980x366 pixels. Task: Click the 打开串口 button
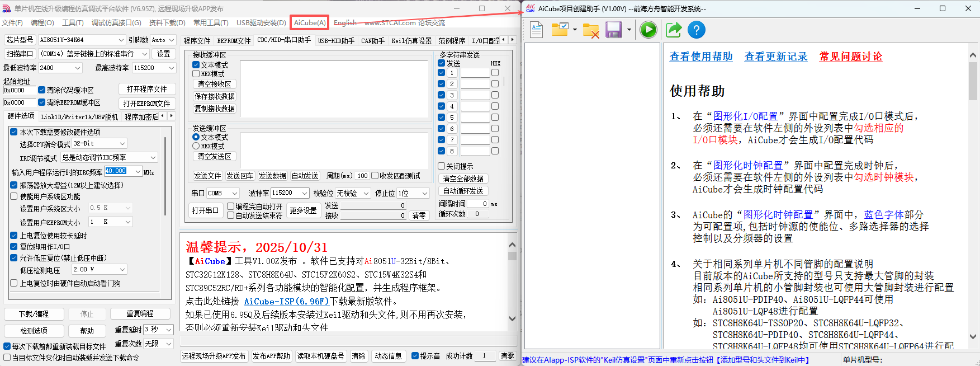click(x=205, y=210)
